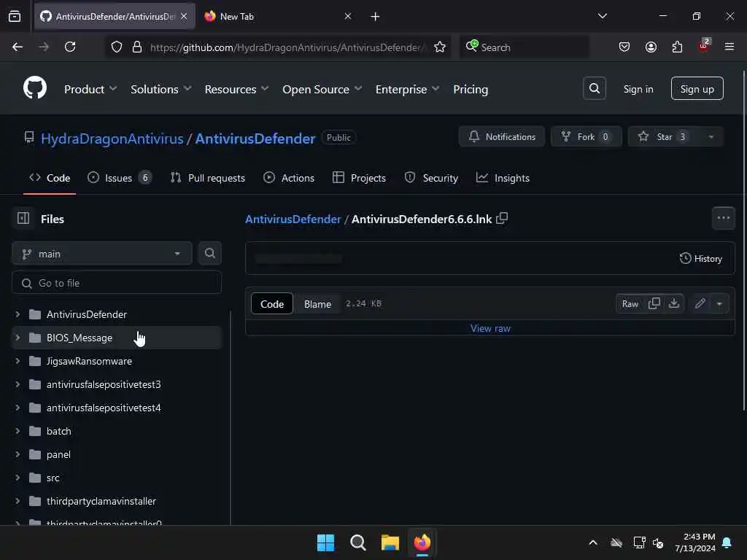This screenshot has height=560, width=747.
Task: Expand the src folder
Action: coord(18,478)
